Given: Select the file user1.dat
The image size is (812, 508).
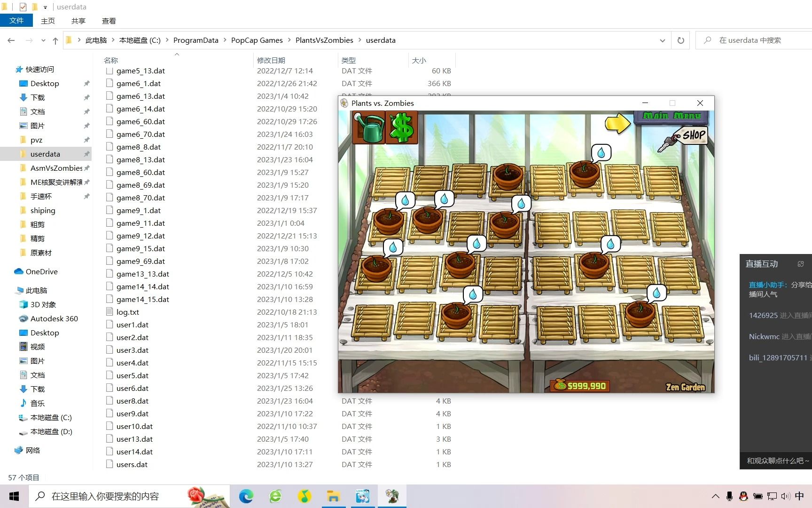Looking at the screenshot, I should pyautogui.click(x=133, y=325).
